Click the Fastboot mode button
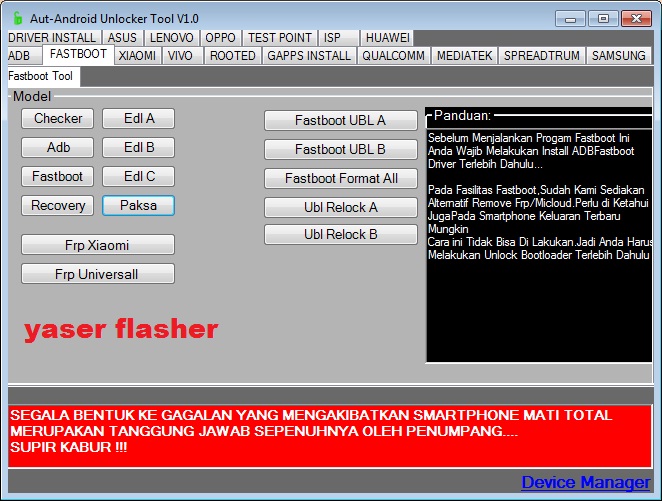662x501 pixels. point(58,176)
